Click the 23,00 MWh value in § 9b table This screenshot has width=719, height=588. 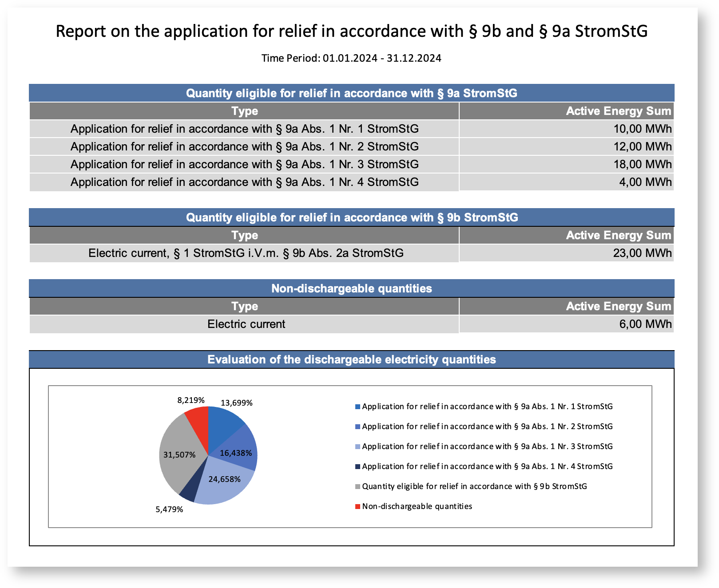[642, 253]
